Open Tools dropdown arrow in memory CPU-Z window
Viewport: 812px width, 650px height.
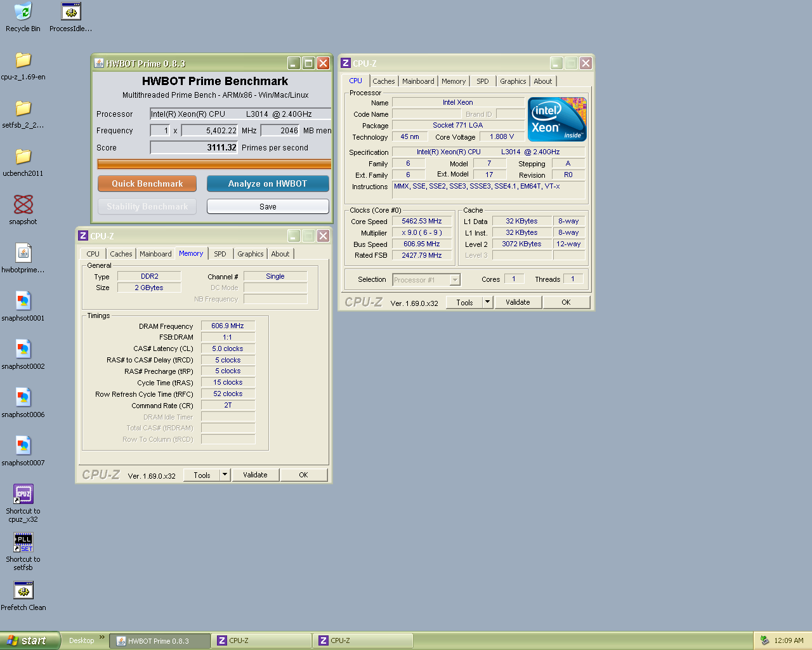[x=225, y=475]
